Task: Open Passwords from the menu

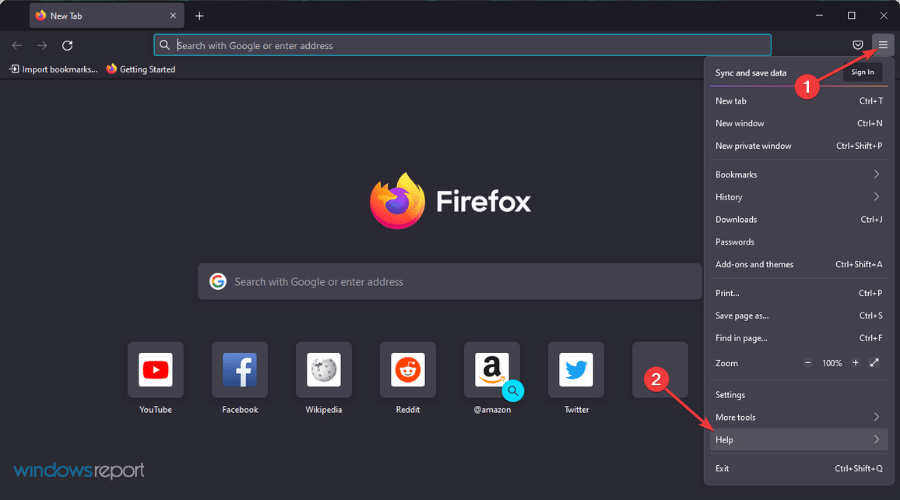Action: (798, 242)
